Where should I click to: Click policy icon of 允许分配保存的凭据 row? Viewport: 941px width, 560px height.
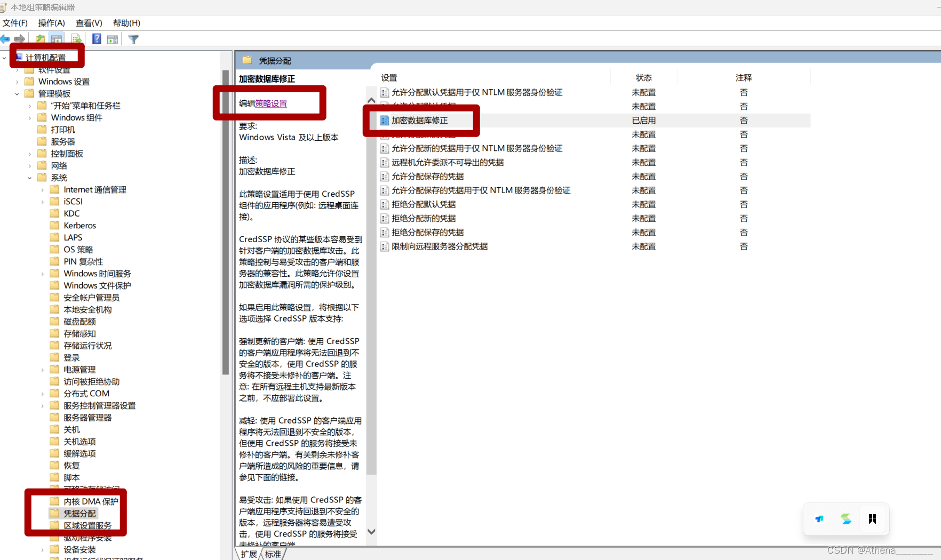(x=385, y=177)
